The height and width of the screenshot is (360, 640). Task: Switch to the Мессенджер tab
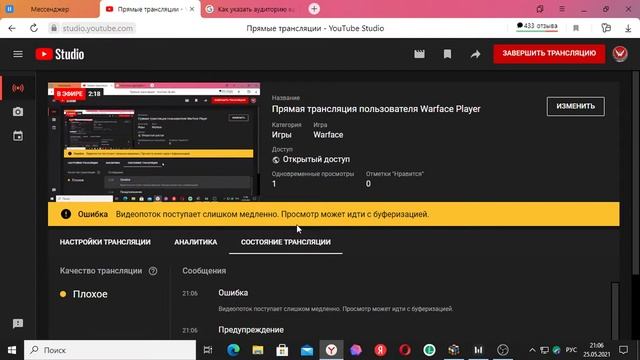pos(50,9)
